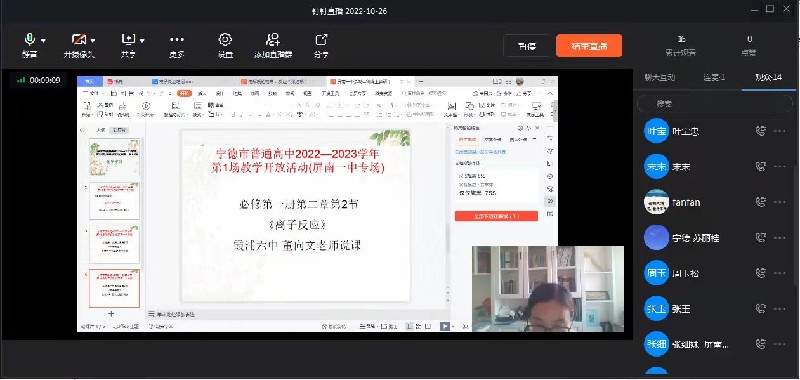Turn on the camera icon

pos(79,39)
